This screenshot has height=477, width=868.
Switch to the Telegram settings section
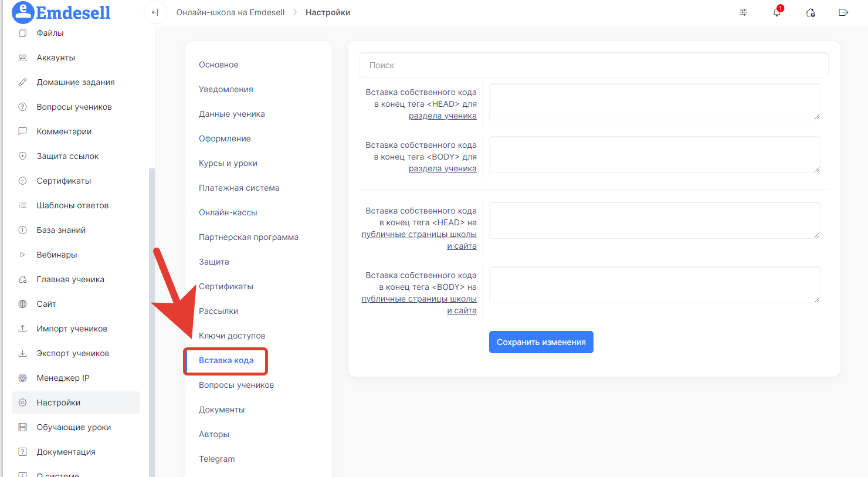tap(216, 459)
